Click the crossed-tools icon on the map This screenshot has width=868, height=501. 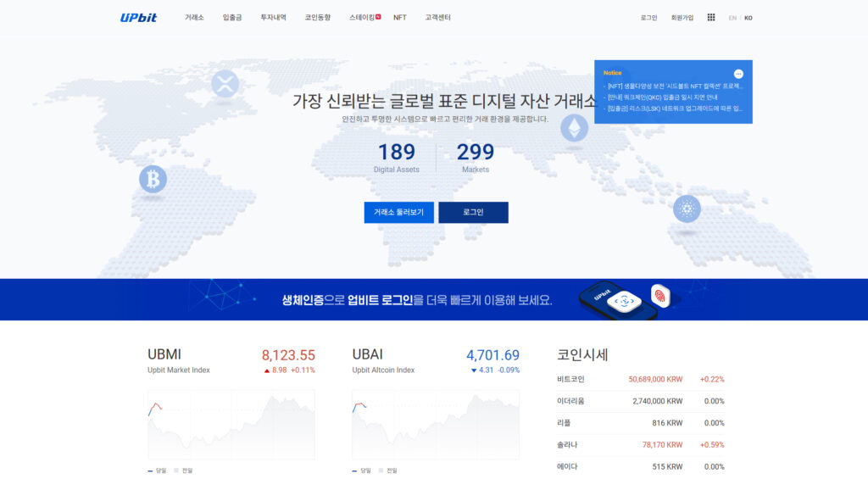[224, 85]
